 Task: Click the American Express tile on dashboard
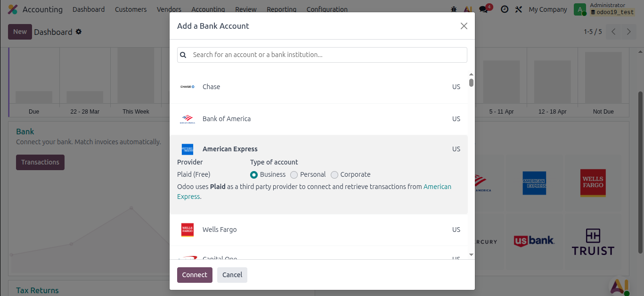(534, 183)
